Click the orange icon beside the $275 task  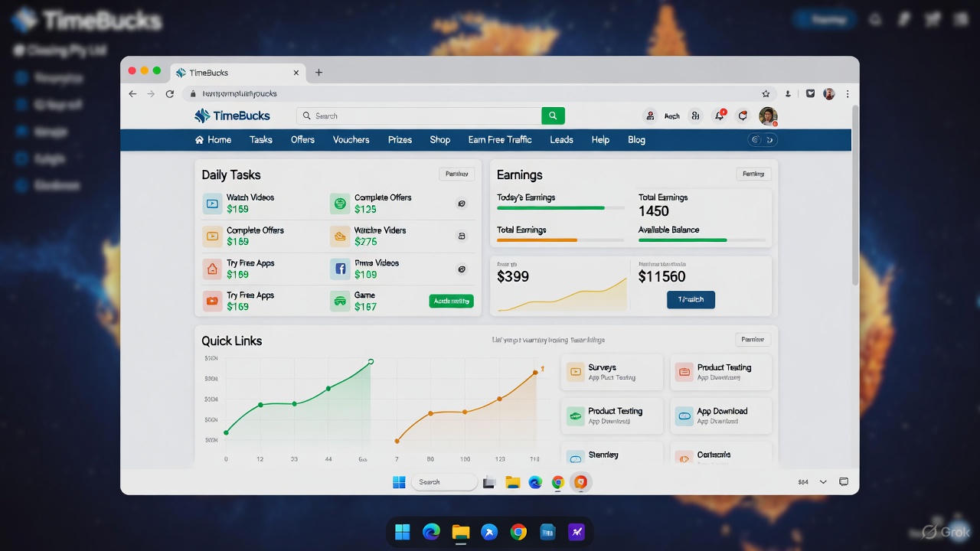click(340, 236)
